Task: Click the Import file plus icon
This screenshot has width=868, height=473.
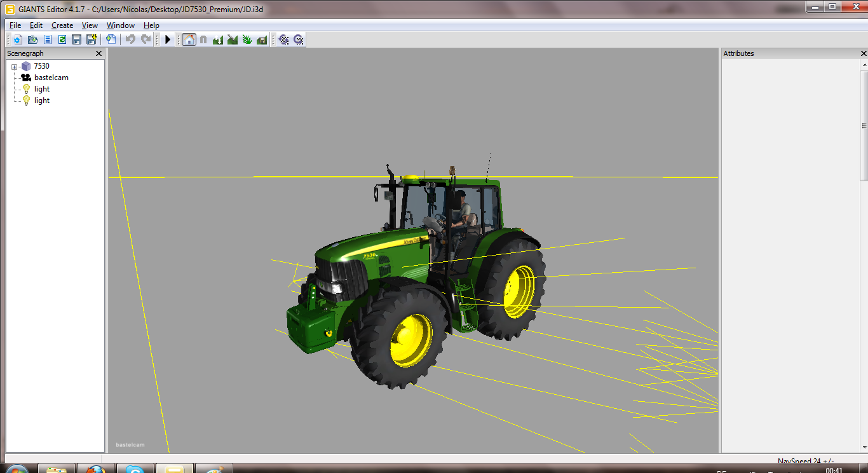Action: point(111,39)
